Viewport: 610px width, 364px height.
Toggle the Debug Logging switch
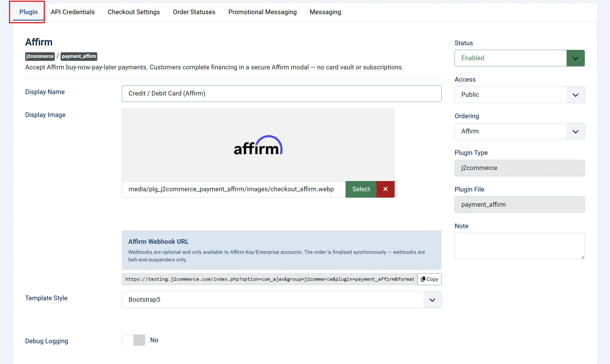pos(133,340)
